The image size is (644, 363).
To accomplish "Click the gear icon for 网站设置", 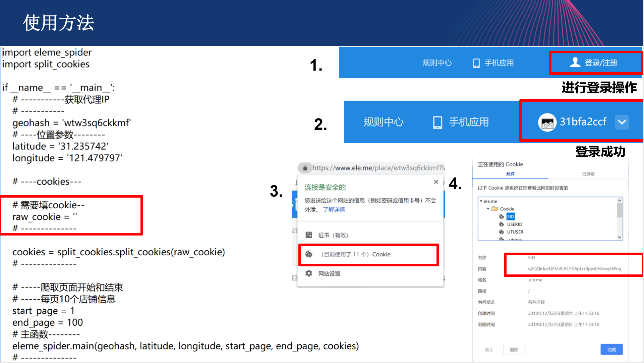I will 309,273.
